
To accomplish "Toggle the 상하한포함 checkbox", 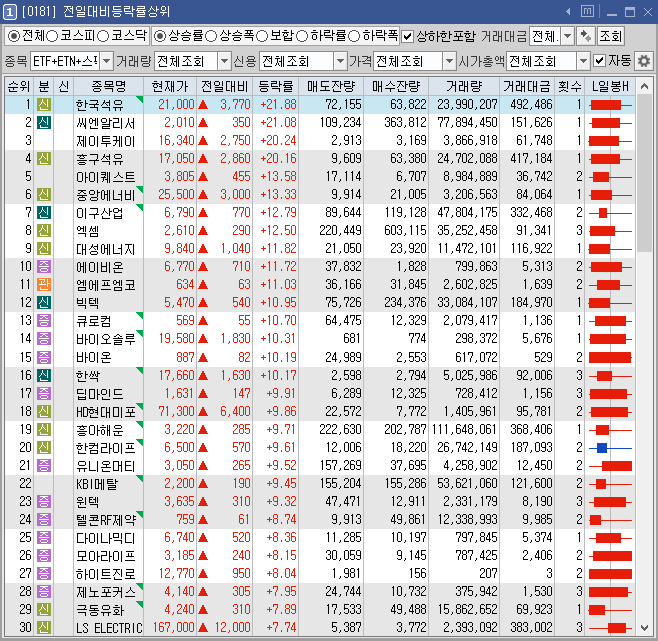I will pyautogui.click(x=407, y=37).
